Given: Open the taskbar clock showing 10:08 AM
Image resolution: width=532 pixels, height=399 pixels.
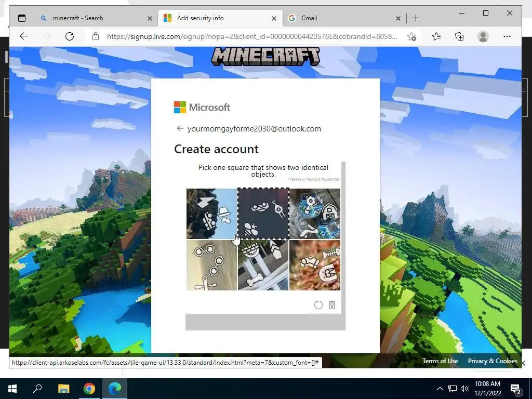Looking at the screenshot, I should coord(487,389).
